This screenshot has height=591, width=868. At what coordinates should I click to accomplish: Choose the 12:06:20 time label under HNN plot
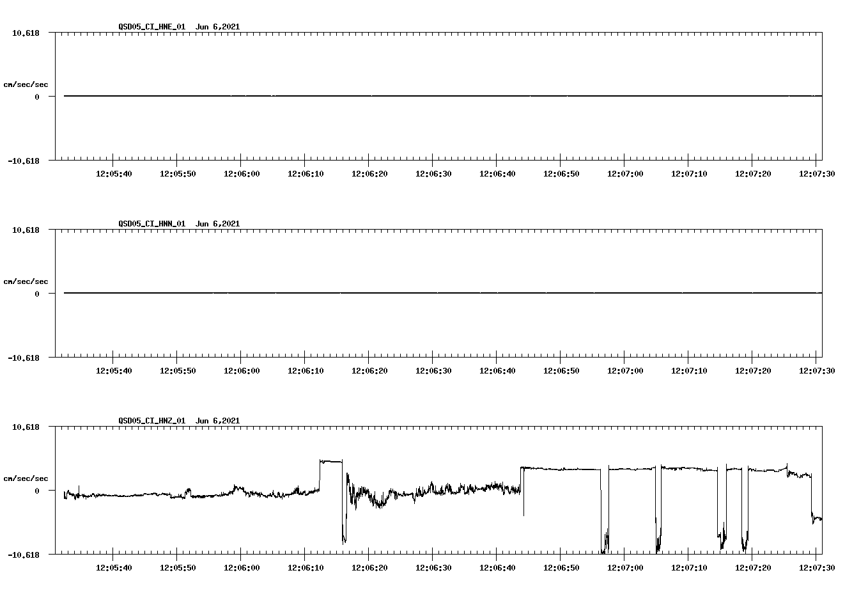coord(369,370)
